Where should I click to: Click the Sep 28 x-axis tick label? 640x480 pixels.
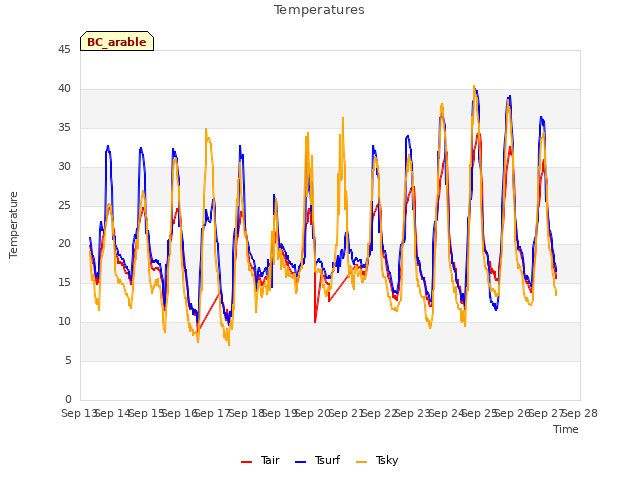pyautogui.click(x=580, y=413)
